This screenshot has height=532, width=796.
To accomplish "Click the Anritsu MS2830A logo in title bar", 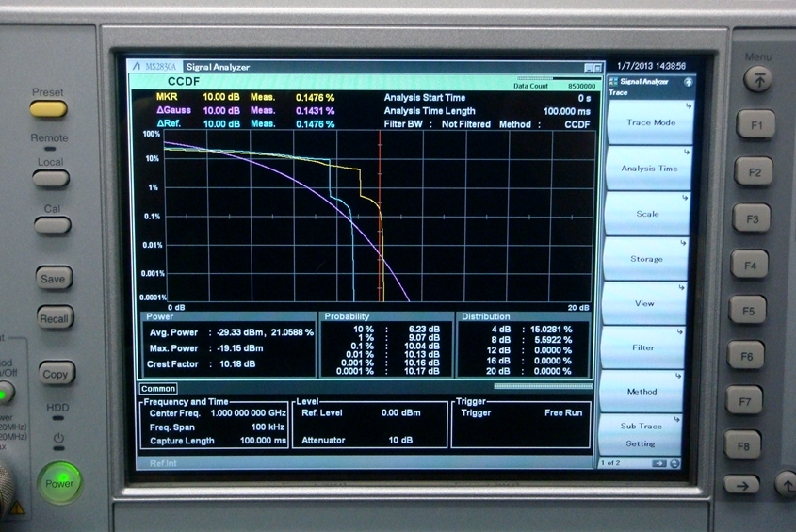I will pyautogui.click(x=156, y=67).
